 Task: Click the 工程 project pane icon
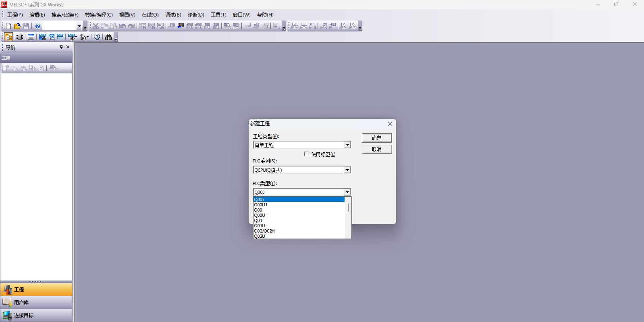click(7, 289)
